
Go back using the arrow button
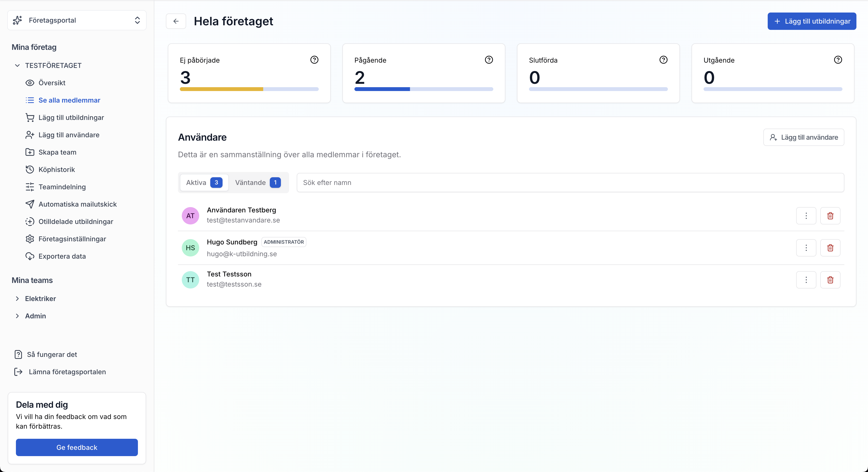176,21
